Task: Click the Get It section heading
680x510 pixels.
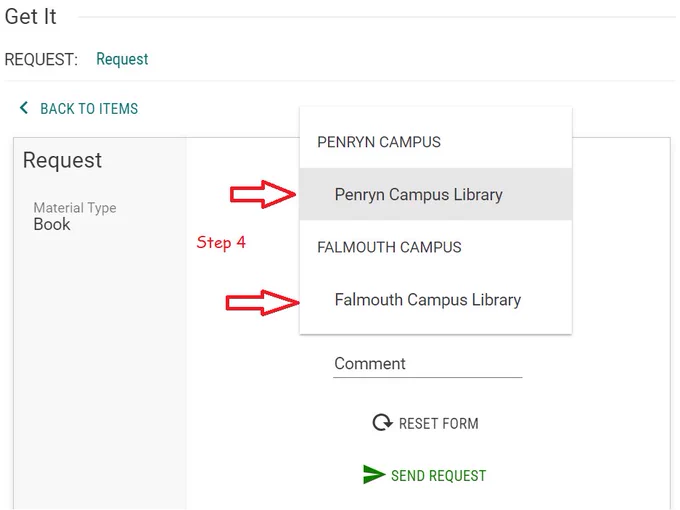Action: coord(30,17)
